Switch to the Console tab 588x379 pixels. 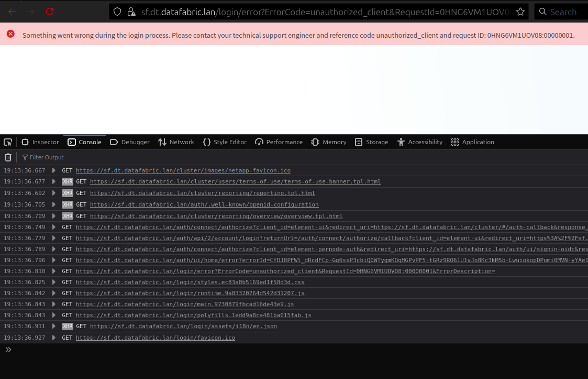[x=85, y=142]
